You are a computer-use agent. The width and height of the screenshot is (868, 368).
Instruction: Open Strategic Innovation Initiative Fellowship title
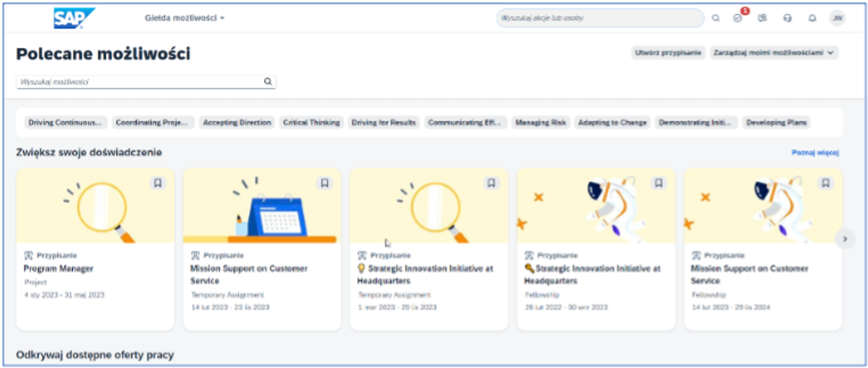point(592,274)
